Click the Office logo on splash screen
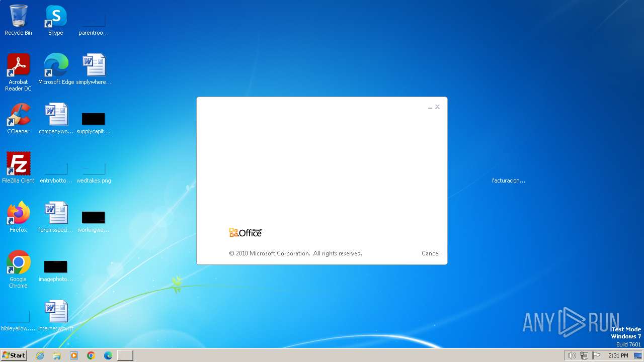644x362 pixels. tap(246, 232)
